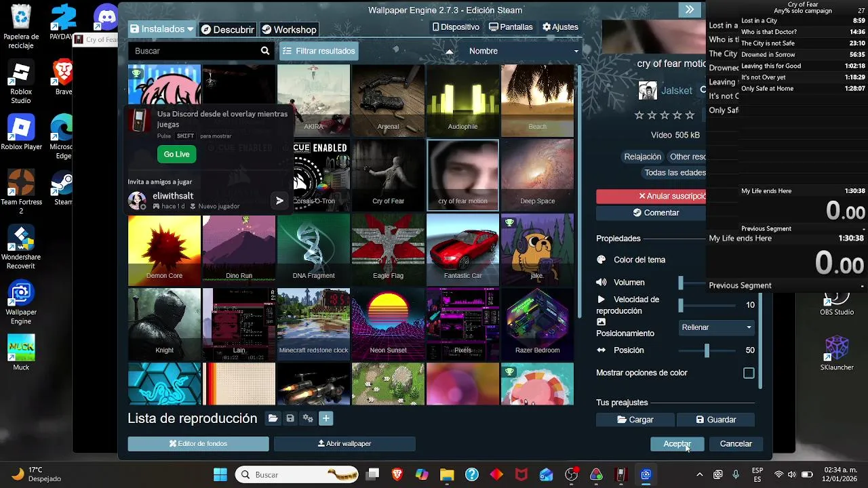868x488 pixels.
Task: Open Instalados dropdown arrow
Action: 190,30
